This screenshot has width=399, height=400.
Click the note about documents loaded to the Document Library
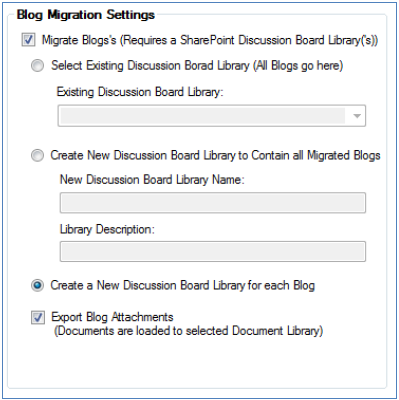coord(188,331)
